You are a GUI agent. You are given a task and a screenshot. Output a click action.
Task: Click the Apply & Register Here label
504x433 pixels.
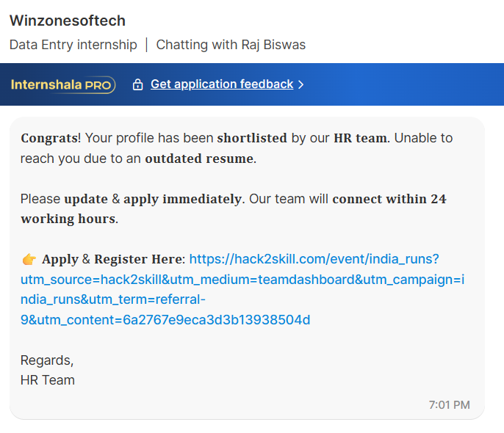pyautogui.click(x=113, y=259)
